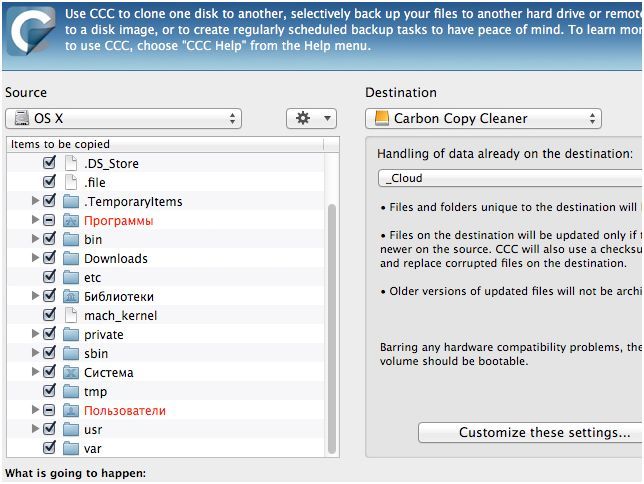The image size is (644, 484).
Task: Open the OS X source disk dropdown
Action: tap(123, 118)
